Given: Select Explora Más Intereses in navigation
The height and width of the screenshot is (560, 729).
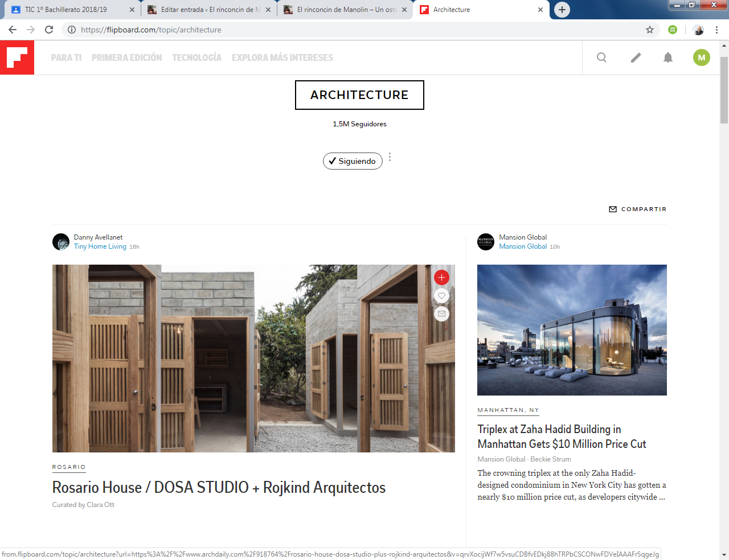Looking at the screenshot, I should (282, 57).
